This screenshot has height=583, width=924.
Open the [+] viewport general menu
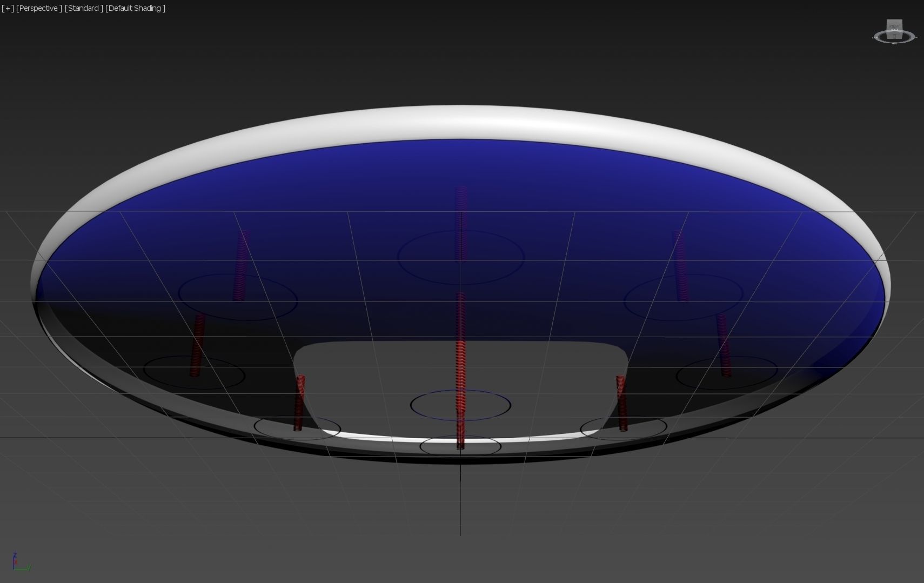[x=8, y=8]
